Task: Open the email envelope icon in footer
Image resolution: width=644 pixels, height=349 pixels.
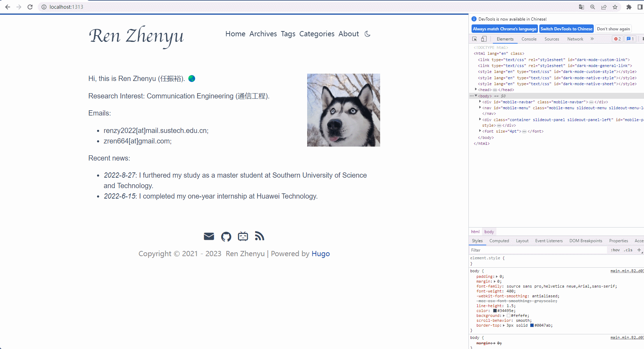Action: click(x=209, y=237)
